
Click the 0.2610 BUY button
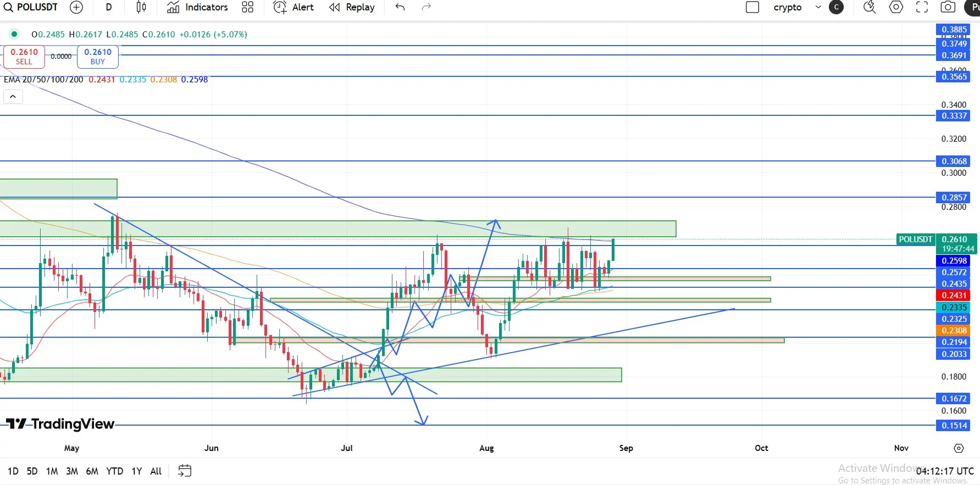click(x=98, y=56)
